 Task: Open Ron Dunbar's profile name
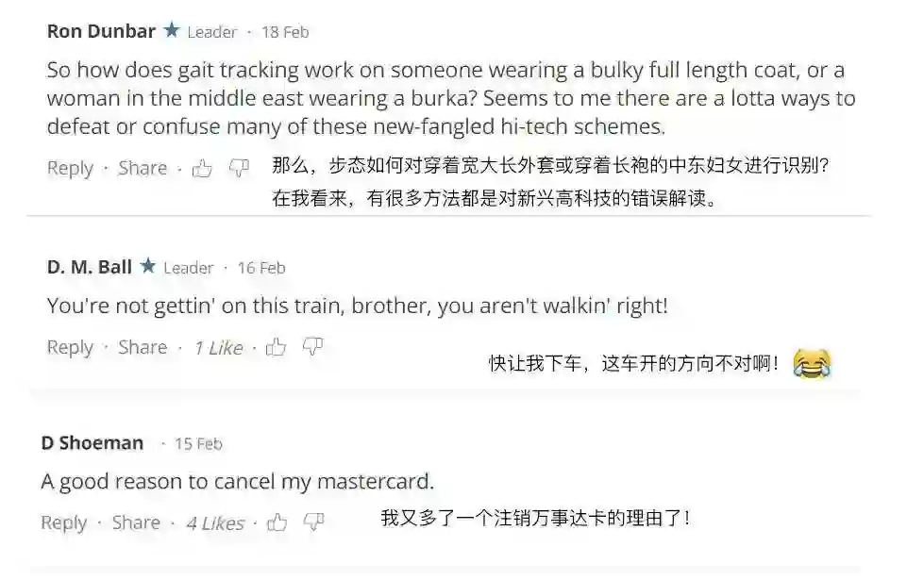pos(101,31)
